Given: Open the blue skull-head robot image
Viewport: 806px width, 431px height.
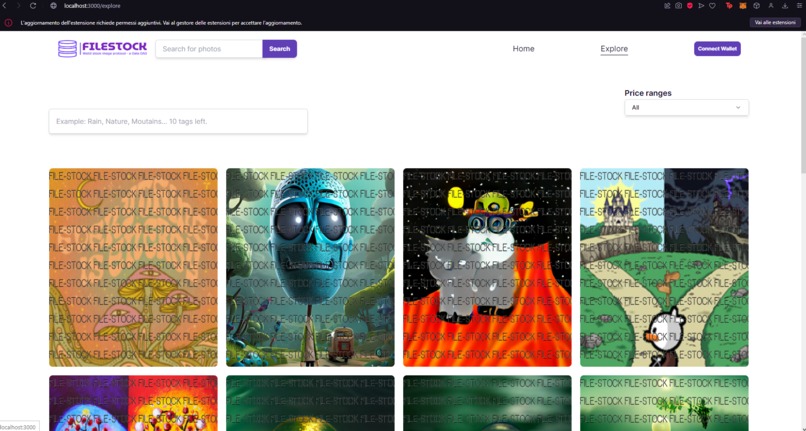Looking at the screenshot, I should point(310,267).
